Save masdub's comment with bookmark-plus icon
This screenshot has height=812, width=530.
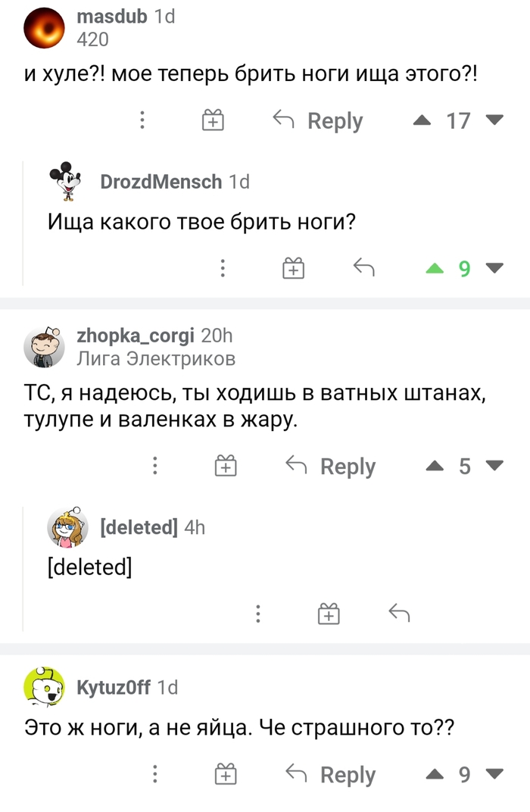click(x=213, y=121)
